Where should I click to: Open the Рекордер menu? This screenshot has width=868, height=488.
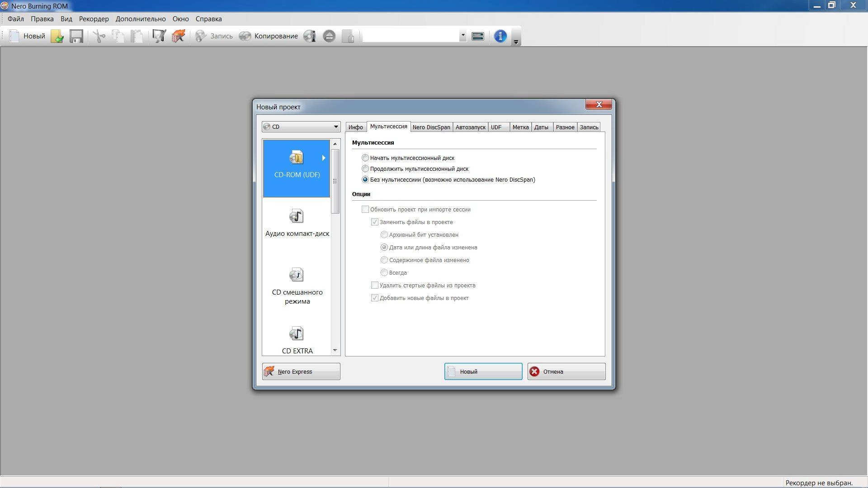(x=94, y=19)
